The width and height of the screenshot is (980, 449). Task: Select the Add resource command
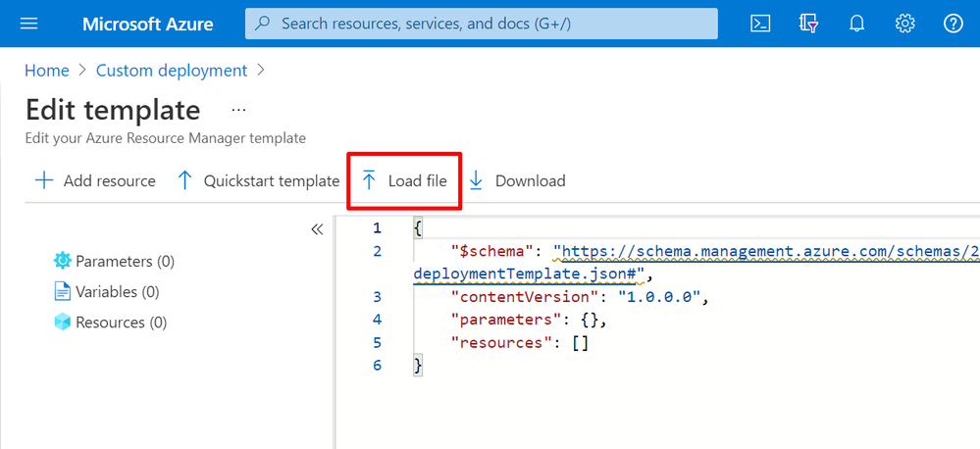95,181
